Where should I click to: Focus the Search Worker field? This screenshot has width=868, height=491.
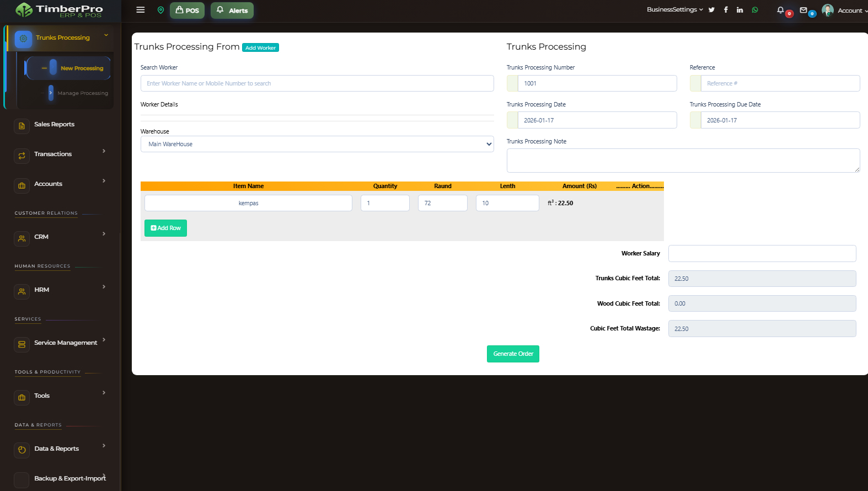coord(317,83)
